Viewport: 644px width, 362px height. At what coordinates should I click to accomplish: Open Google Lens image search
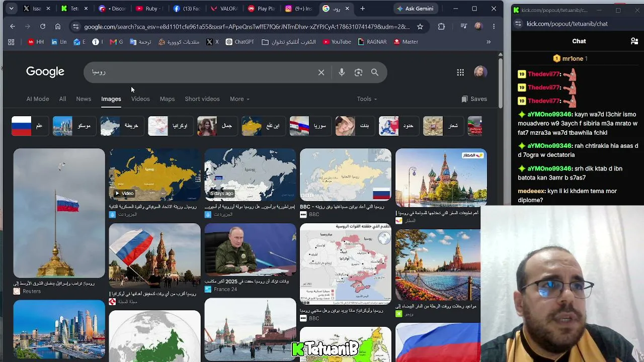point(358,72)
